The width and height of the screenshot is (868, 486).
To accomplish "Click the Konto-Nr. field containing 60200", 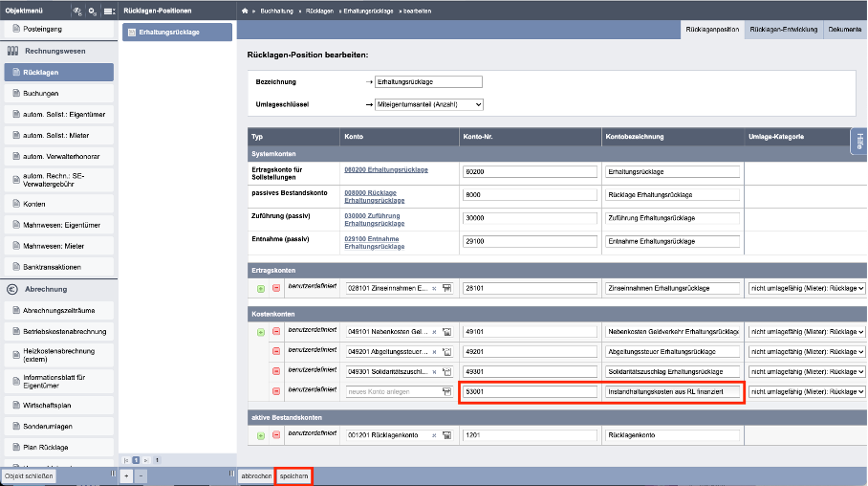I will tap(530, 172).
